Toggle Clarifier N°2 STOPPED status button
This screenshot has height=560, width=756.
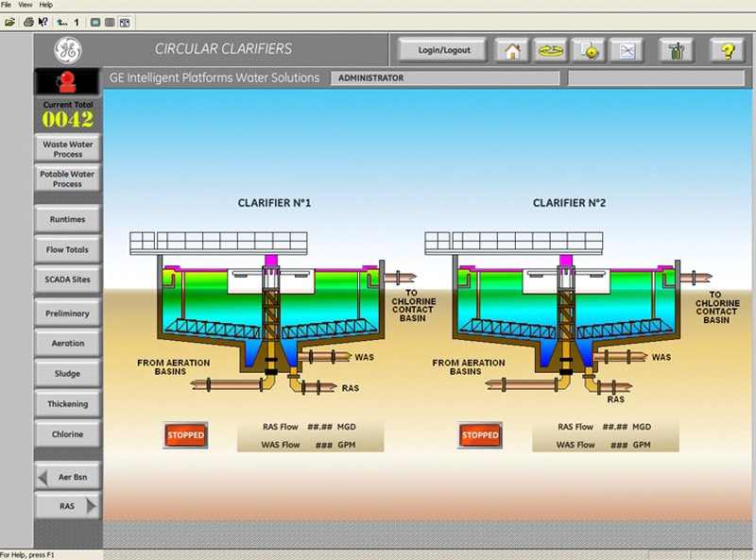pos(480,434)
